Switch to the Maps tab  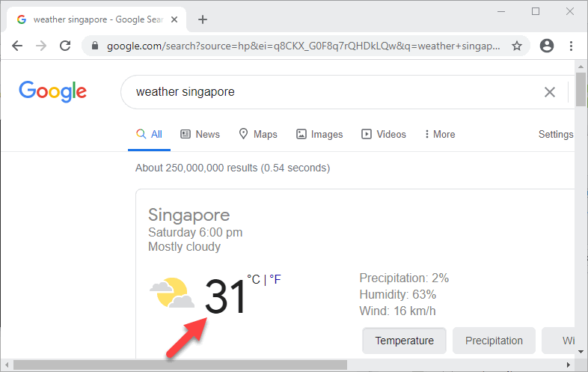tap(258, 135)
